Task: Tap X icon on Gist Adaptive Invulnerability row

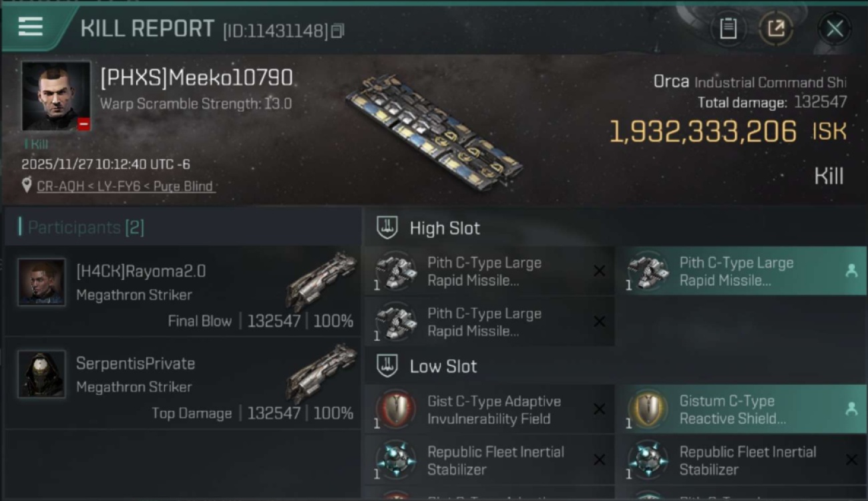Action: click(600, 409)
